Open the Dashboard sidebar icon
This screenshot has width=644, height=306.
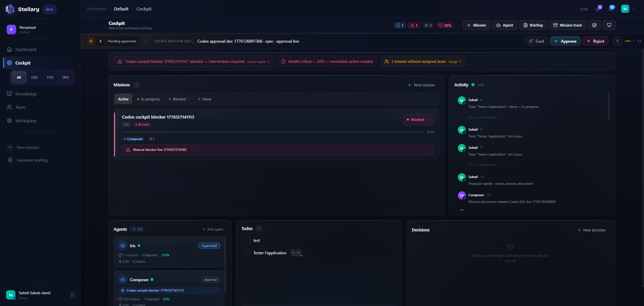(9, 49)
